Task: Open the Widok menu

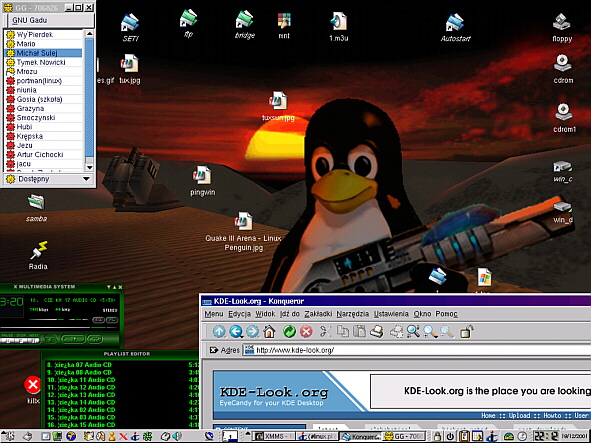Action: (x=265, y=314)
